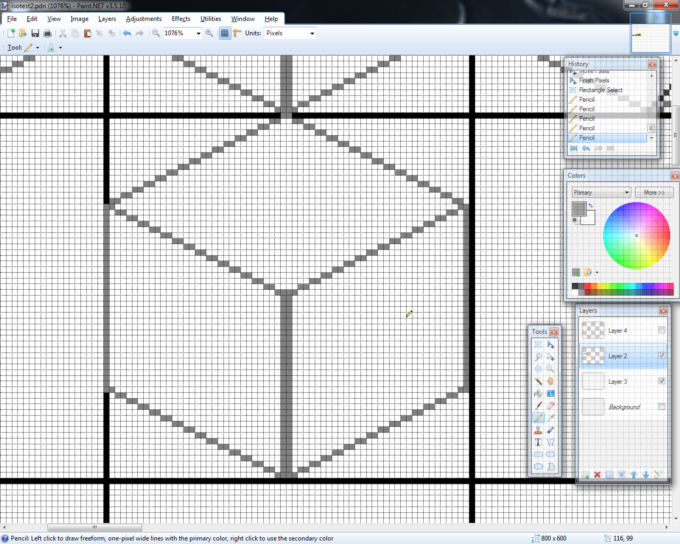Click the secondary color white swatch

590,219
